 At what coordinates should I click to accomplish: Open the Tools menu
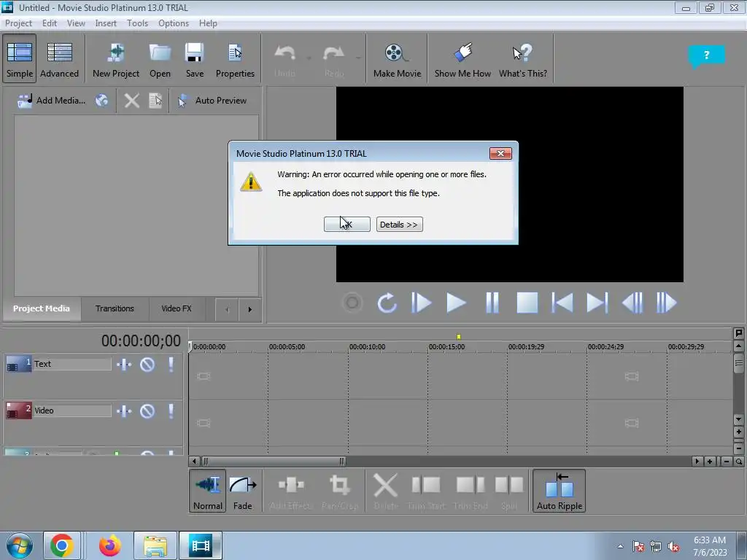pos(137,23)
